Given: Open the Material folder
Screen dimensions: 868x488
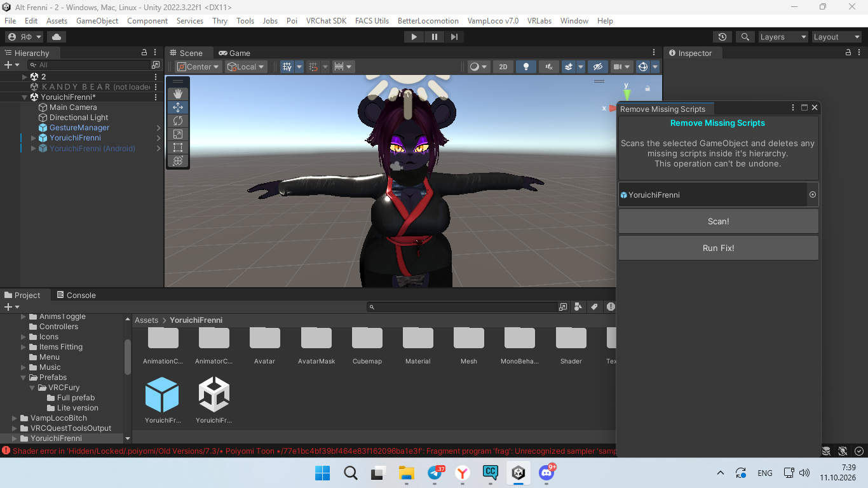Looking at the screenshot, I should tap(418, 346).
